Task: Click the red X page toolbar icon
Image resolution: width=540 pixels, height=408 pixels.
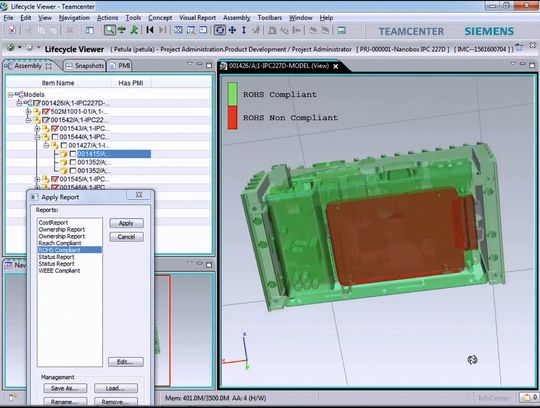Action: (x=12, y=30)
